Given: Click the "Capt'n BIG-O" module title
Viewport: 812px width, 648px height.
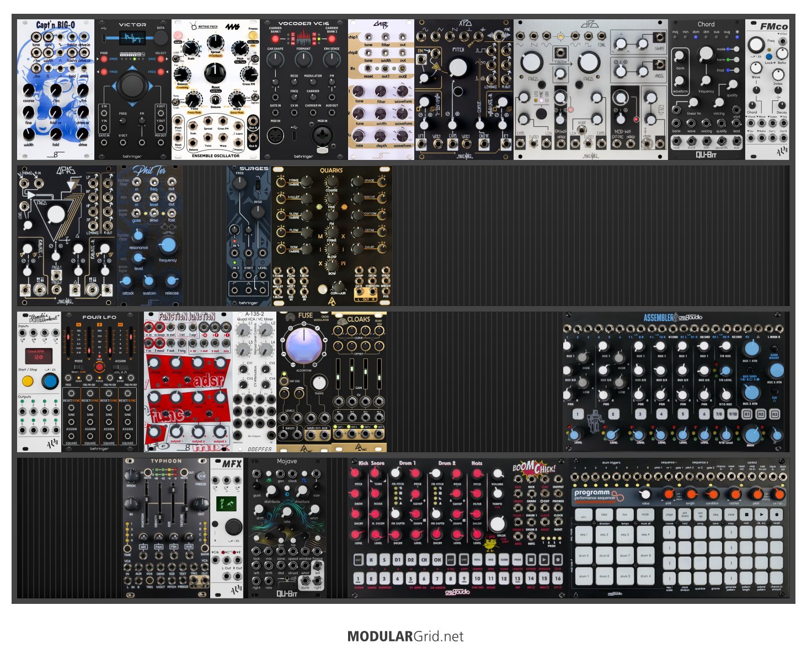Looking at the screenshot, I should click(55, 25).
